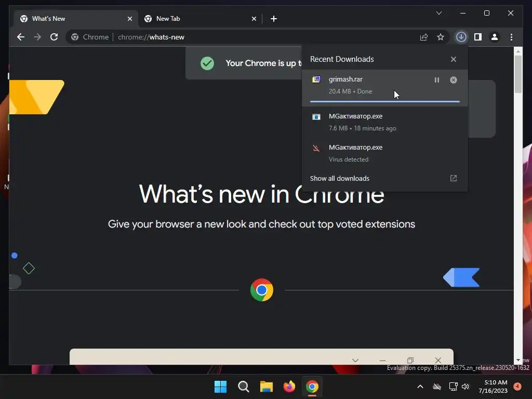Click the Chrome logo in page center
The image size is (532, 399).
point(262,290)
